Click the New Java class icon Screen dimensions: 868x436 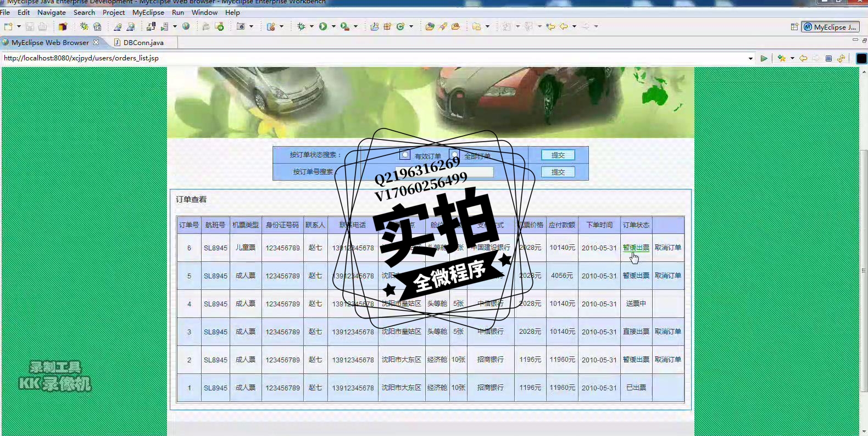[x=400, y=26]
